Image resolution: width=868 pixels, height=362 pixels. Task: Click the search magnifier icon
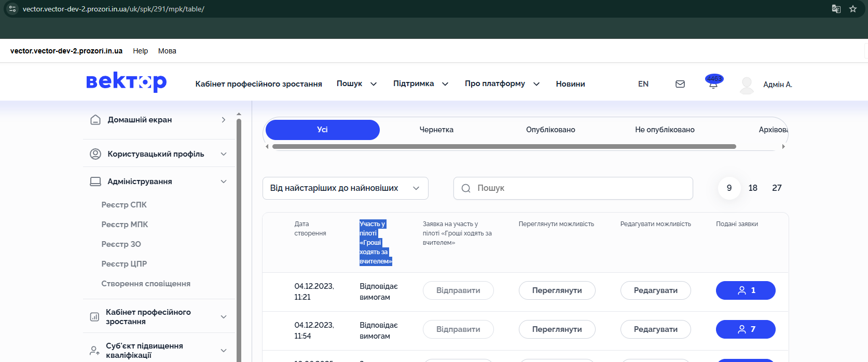466,188
